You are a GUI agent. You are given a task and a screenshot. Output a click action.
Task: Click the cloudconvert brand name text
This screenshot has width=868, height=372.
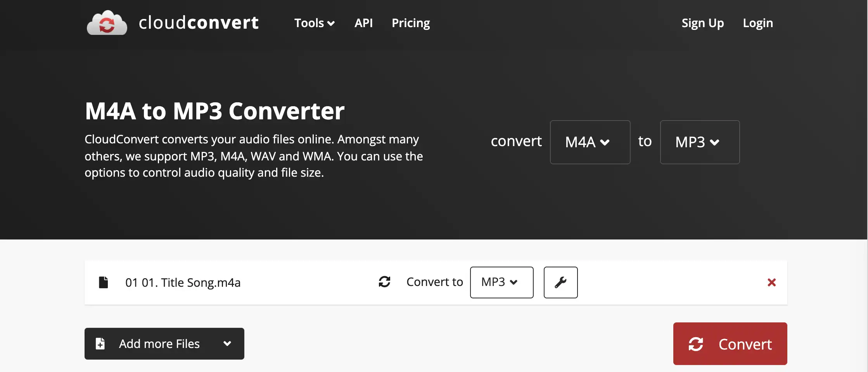[199, 22]
